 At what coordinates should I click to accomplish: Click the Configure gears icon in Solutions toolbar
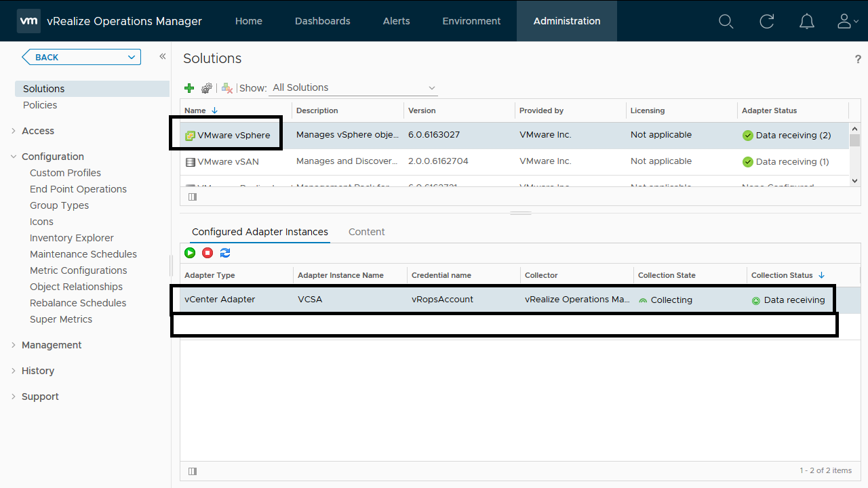tap(207, 88)
